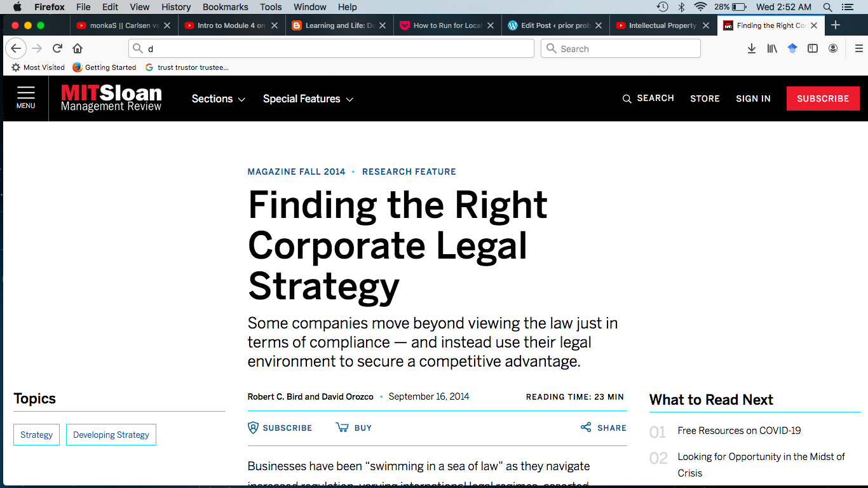Click the Buy shopping cart icon
The width and height of the screenshot is (868, 488).
pyautogui.click(x=342, y=428)
